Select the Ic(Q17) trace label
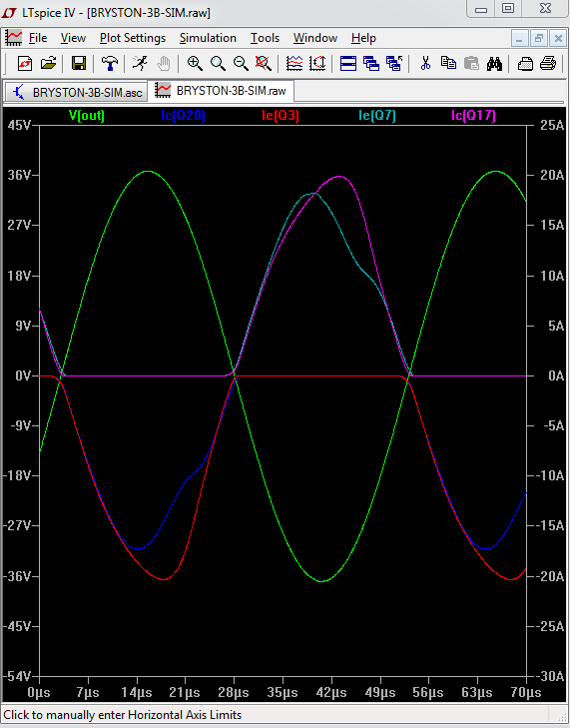Screen dimensions: 570x728 (473, 115)
